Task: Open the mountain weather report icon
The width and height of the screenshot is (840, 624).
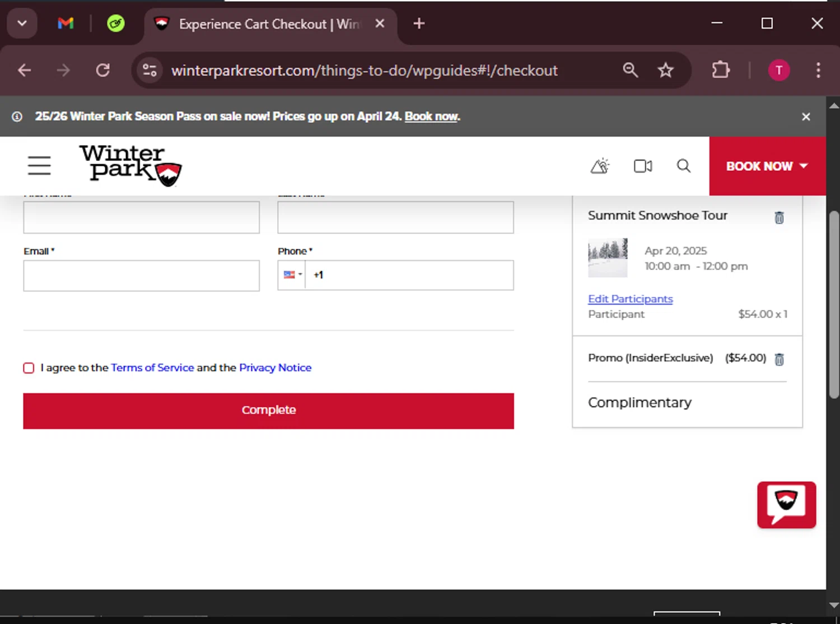Action: pyautogui.click(x=600, y=166)
